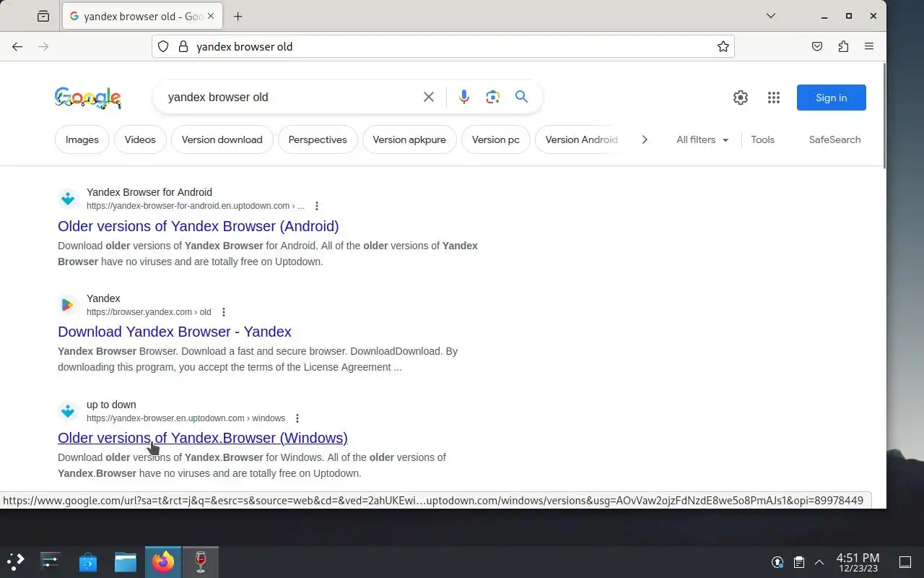Expand hidden system tray icons
The width and height of the screenshot is (924, 578).
tap(819, 562)
